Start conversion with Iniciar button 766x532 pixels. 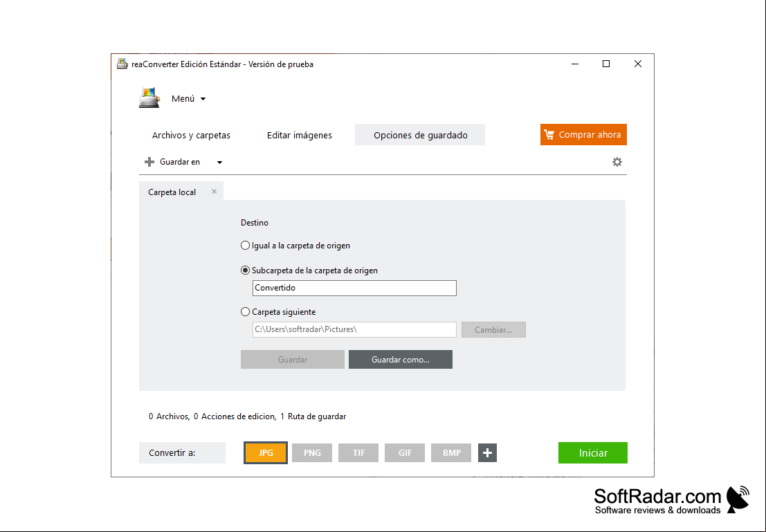[593, 453]
